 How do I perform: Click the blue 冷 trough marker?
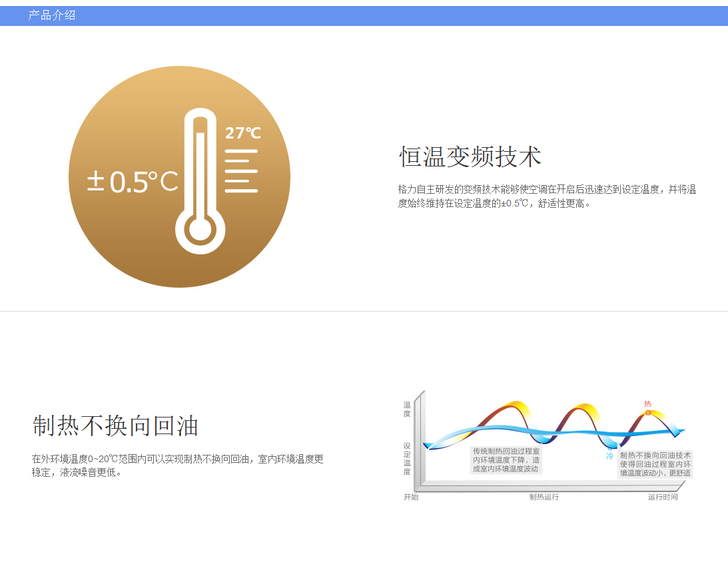pyautogui.click(x=609, y=455)
